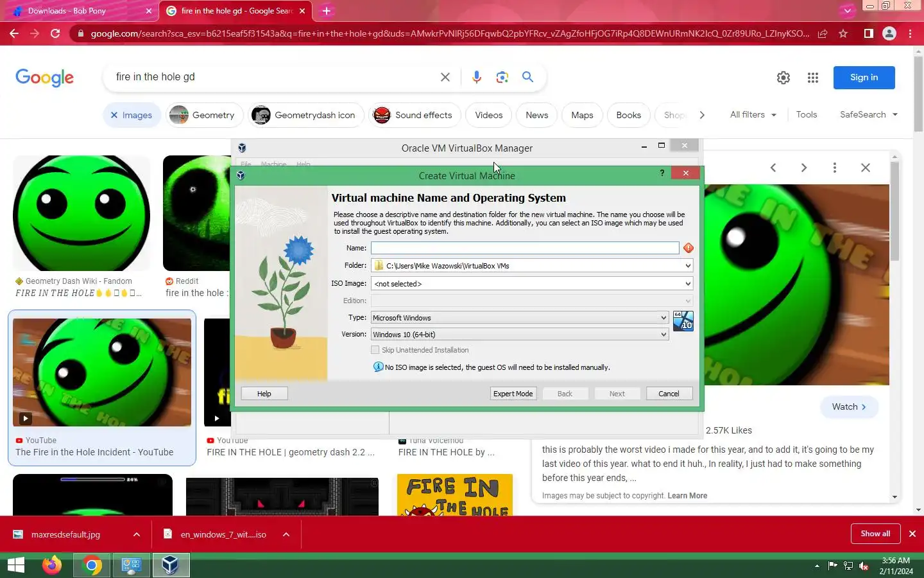Switch to Chrome in the taskbar

tap(92, 565)
